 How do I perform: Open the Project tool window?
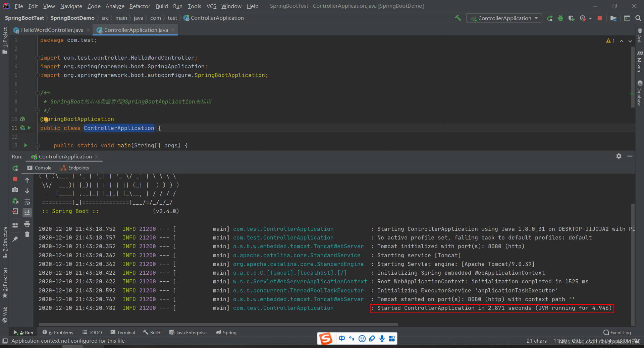point(5,40)
